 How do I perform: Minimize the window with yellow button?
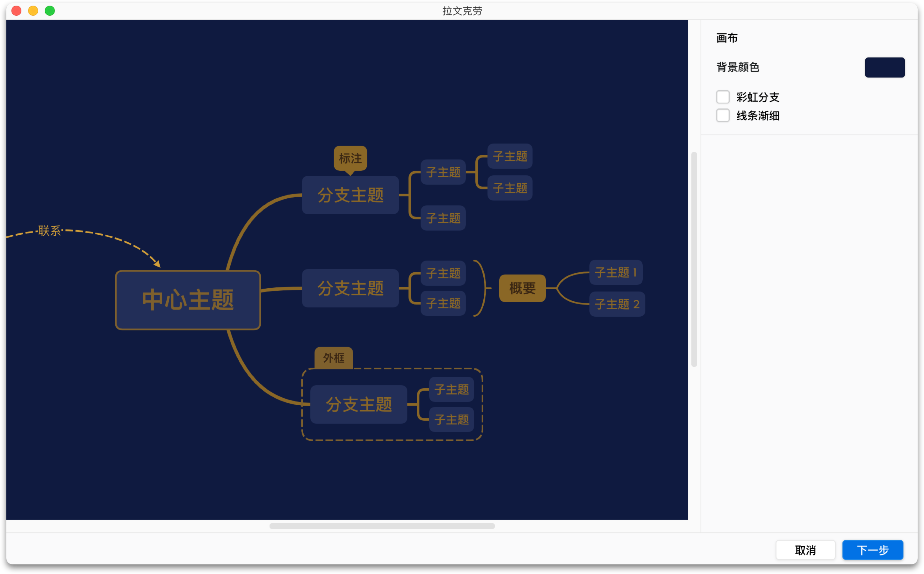(x=33, y=11)
